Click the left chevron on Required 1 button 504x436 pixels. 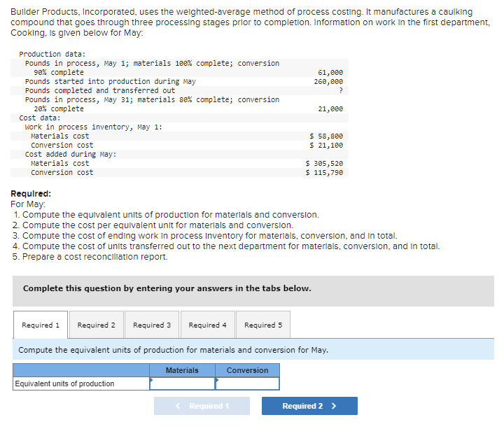(x=178, y=406)
